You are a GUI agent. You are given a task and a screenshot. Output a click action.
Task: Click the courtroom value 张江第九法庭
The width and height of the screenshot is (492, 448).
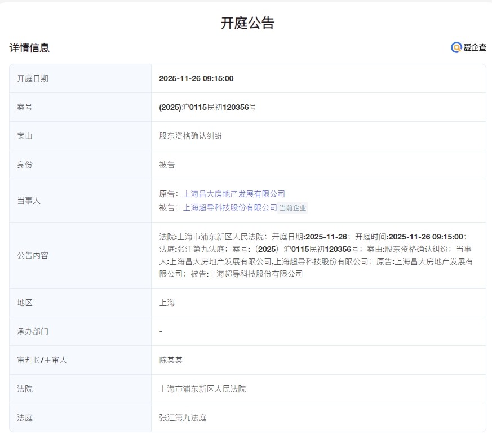pos(183,418)
